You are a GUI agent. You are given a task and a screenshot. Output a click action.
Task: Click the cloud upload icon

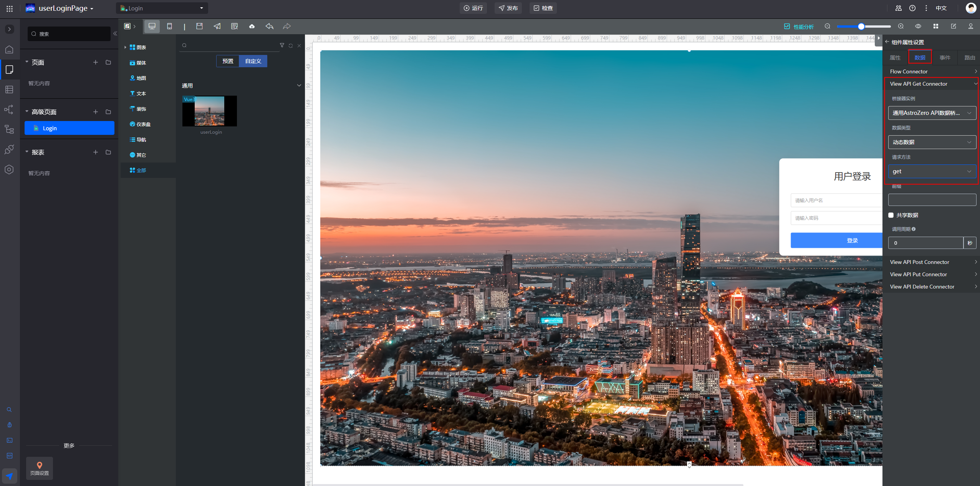[252, 26]
